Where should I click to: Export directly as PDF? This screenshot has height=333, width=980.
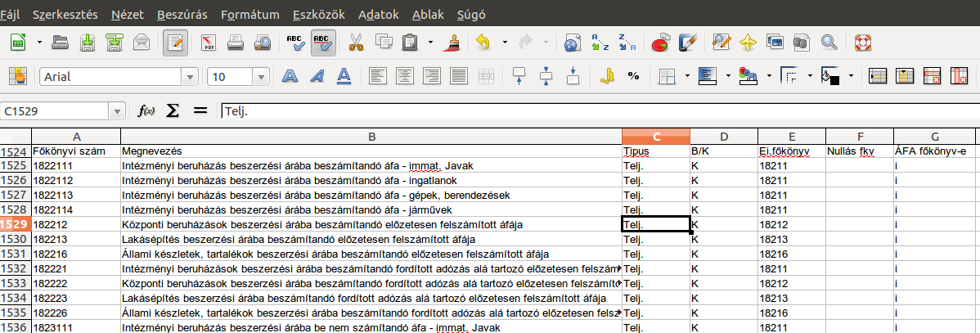(208, 43)
